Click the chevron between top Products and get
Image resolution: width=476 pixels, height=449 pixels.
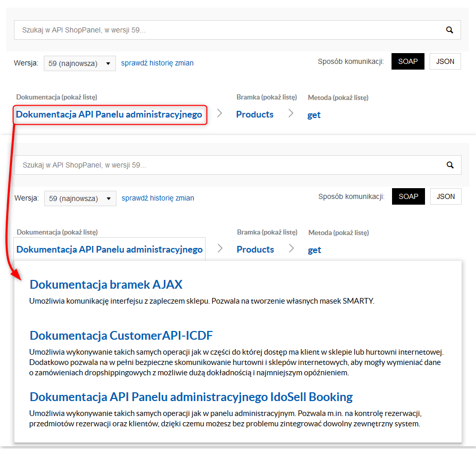tap(291, 113)
